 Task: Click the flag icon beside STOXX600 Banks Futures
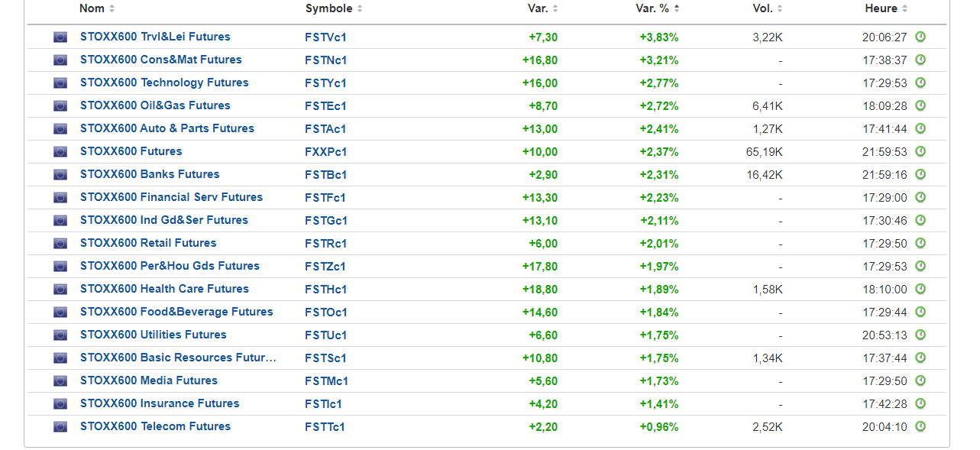coord(60,174)
